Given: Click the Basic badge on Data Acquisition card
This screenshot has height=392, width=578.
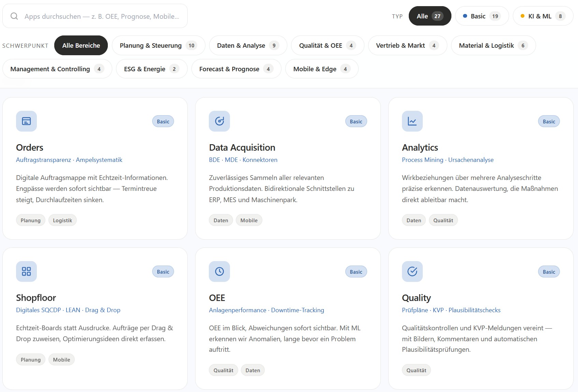Looking at the screenshot, I should coord(356,121).
